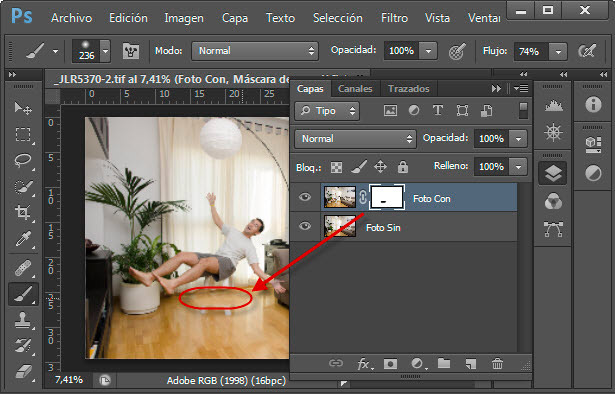Select the Lasso tool
This screenshot has width=615, height=394.
click(23, 160)
